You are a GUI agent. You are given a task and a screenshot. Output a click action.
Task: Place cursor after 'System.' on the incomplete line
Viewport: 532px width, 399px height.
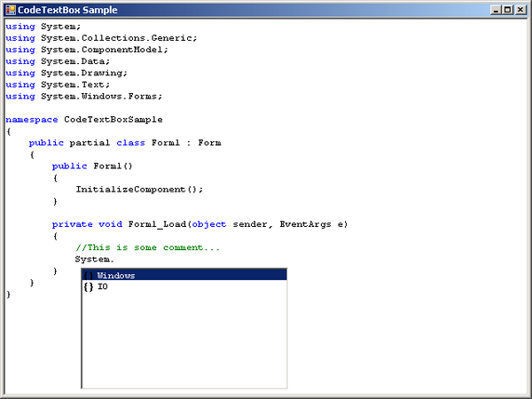[x=114, y=260]
